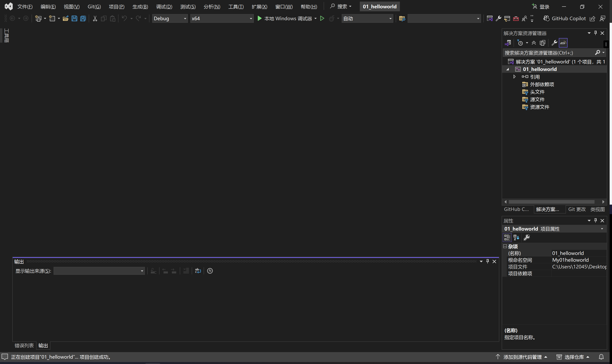Toggle Show All Files icon in Solution Explorer
This screenshot has width=612, height=364.
pyautogui.click(x=543, y=43)
